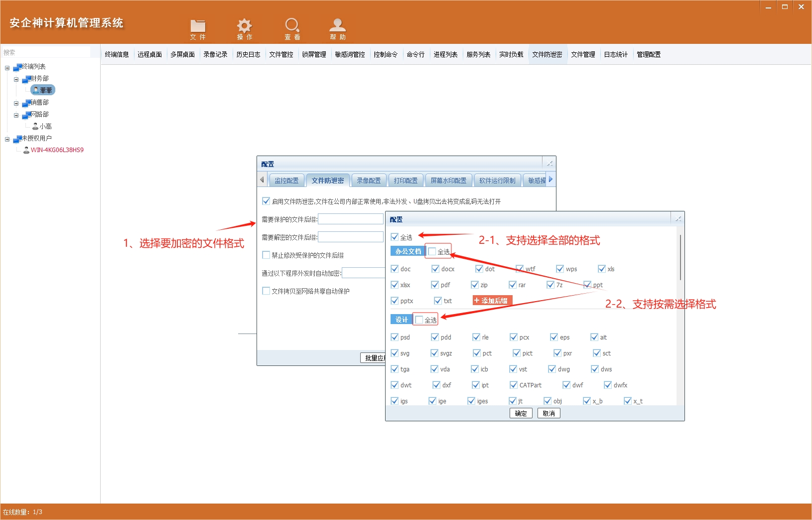Collapse the 终端列表 tree node
812x520 pixels.
click(7, 67)
